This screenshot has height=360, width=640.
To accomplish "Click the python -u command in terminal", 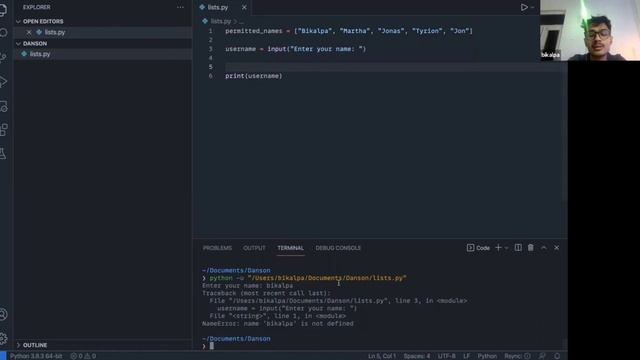I will tap(308, 278).
